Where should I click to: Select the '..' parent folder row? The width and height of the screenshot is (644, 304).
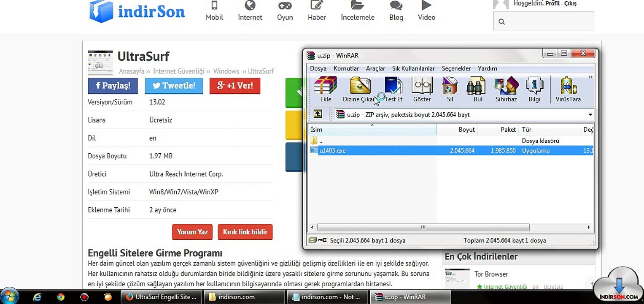451,141
